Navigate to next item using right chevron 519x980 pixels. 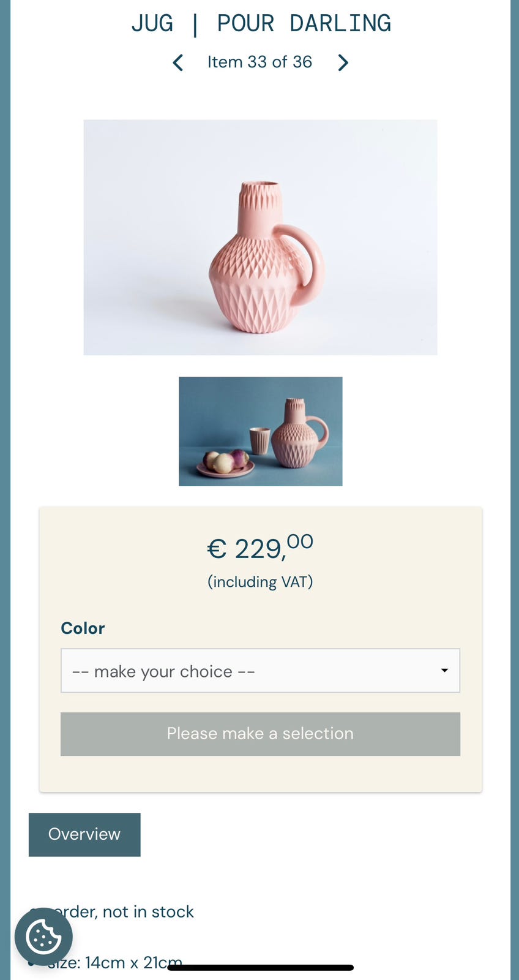343,62
